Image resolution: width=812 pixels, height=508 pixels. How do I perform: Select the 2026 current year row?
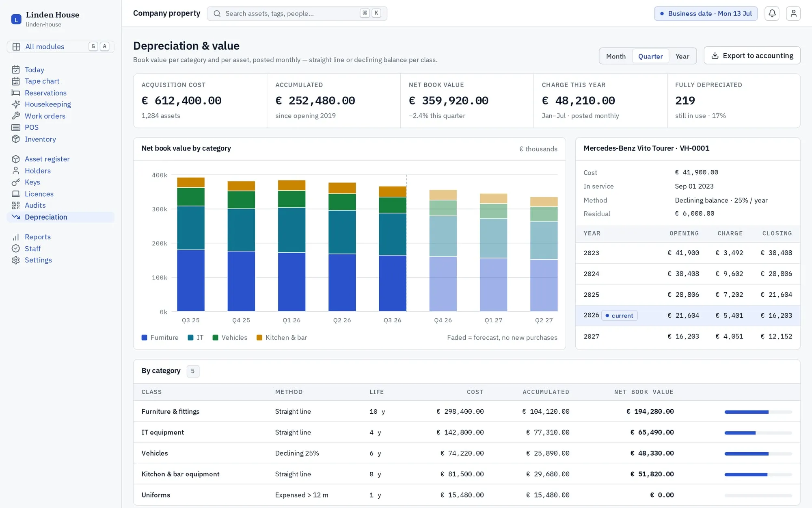[x=688, y=316]
